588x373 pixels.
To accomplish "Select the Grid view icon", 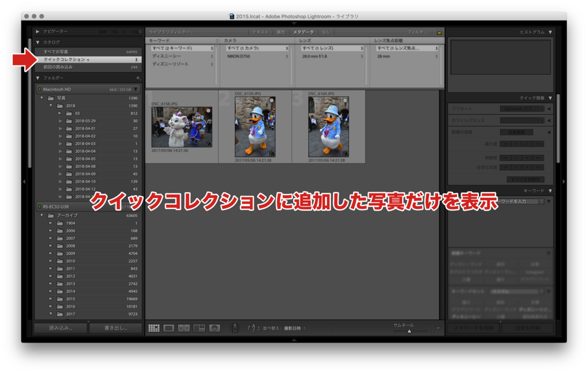I will click(x=153, y=328).
